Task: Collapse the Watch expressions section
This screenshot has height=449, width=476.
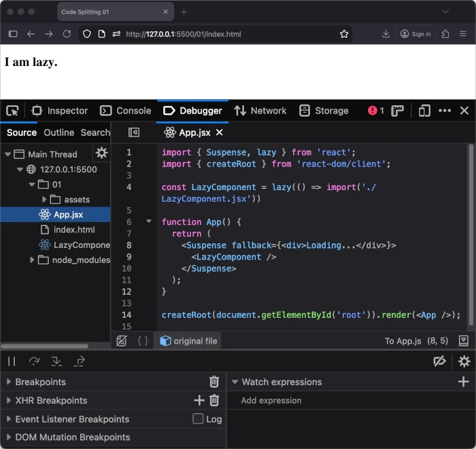Action: click(235, 382)
